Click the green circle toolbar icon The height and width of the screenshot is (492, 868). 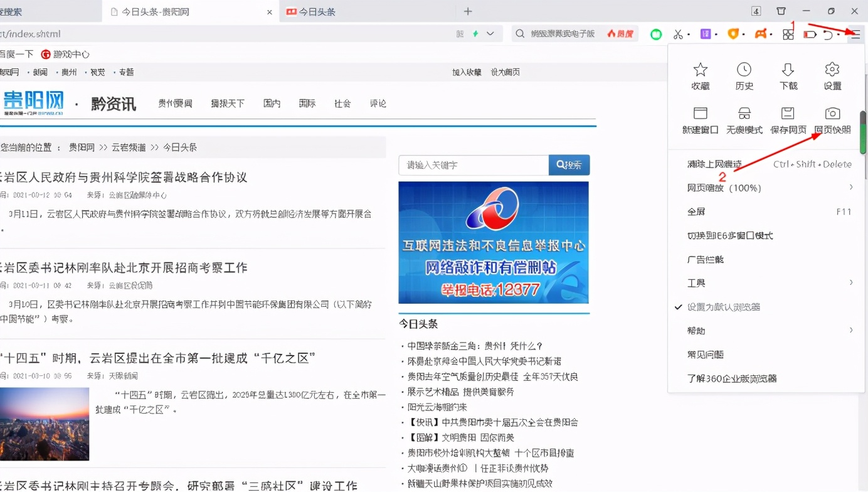tap(656, 35)
